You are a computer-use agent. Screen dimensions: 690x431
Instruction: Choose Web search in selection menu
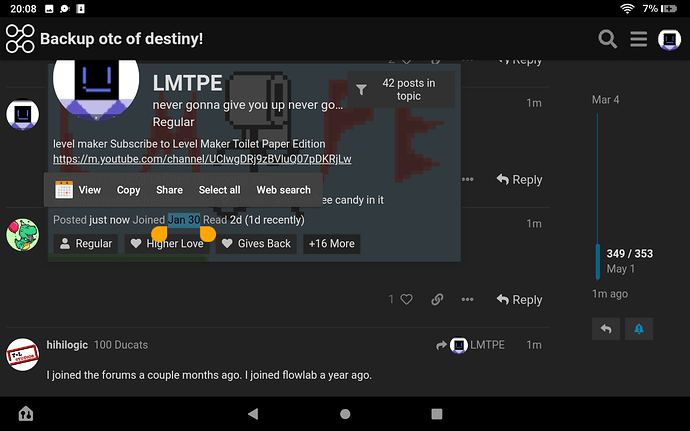click(x=283, y=190)
